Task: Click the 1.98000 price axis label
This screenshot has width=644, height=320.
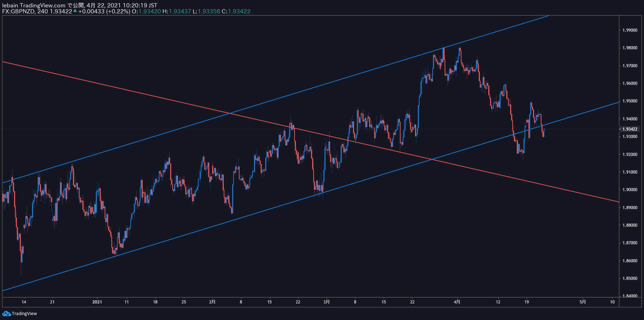Action: pos(630,48)
